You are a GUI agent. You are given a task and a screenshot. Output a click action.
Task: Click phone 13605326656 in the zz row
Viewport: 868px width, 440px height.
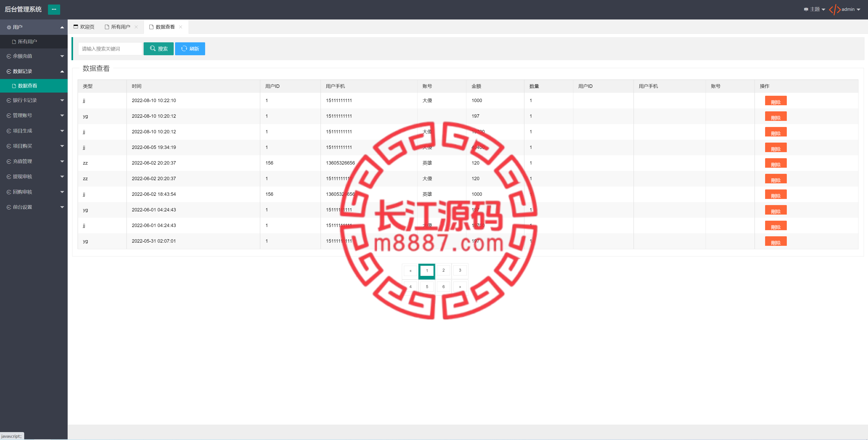pos(340,163)
